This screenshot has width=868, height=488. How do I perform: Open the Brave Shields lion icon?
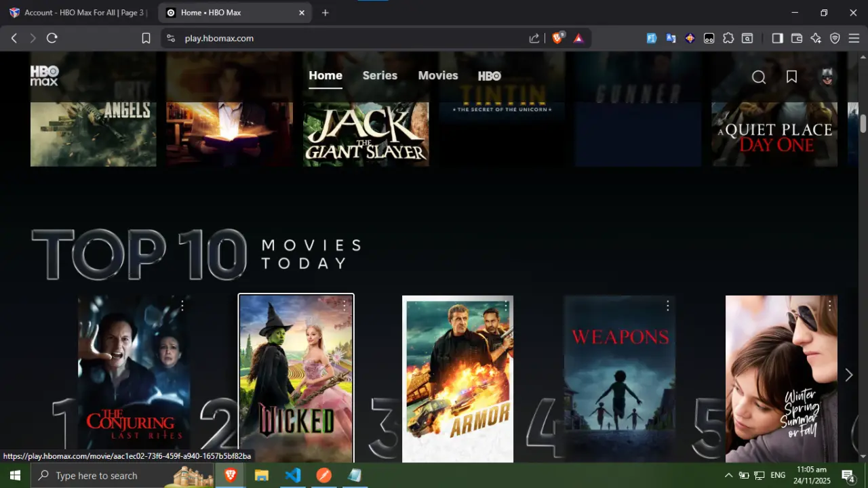pos(557,39)
